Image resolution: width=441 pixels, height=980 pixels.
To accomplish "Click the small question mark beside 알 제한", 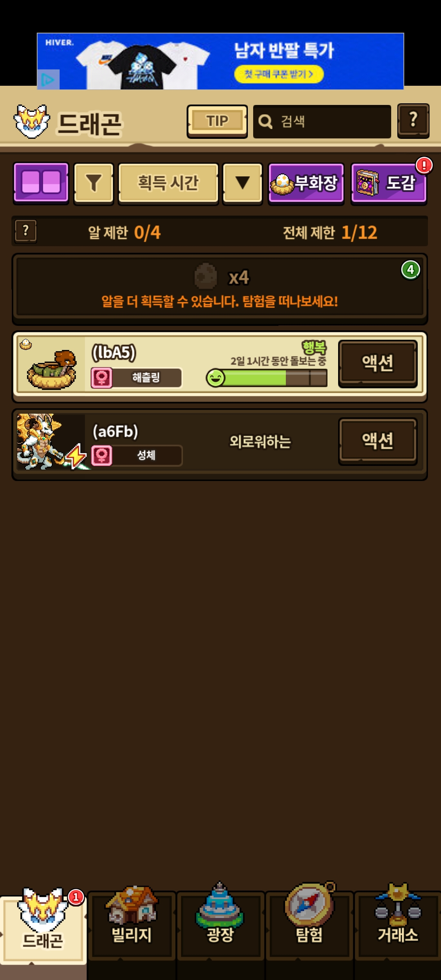I will [x=26, y=232].
